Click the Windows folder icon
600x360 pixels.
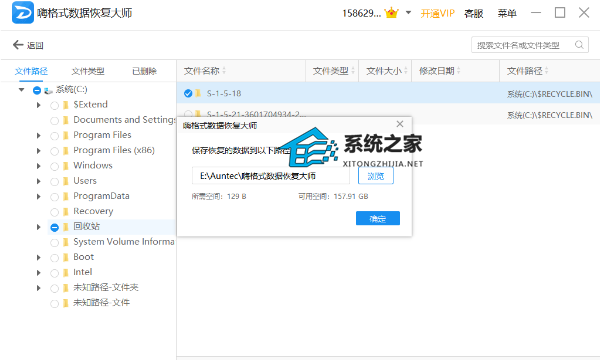tap(66, 166)
